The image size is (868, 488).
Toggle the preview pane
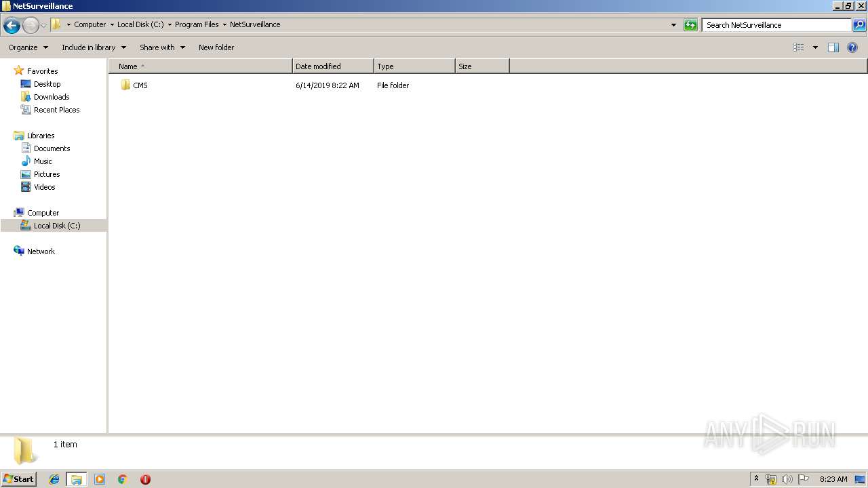tap(833, 47)
